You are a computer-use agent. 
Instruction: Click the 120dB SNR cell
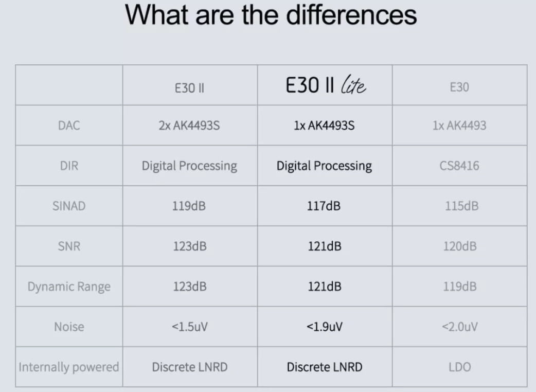click(x=459, y=246)
